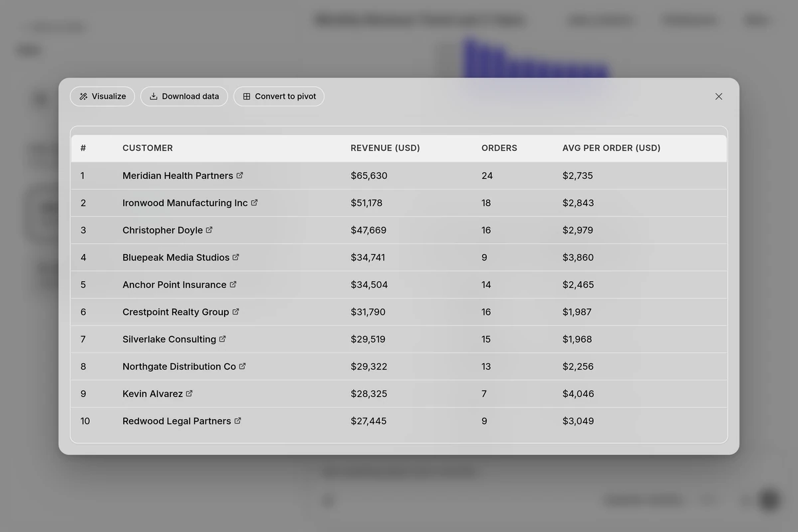Image resolution: width=798 pixels, height=532 pixels.
Task: Open Ironwood Manufacturing Inc external link icon
Action: click(x=254, y=203)
